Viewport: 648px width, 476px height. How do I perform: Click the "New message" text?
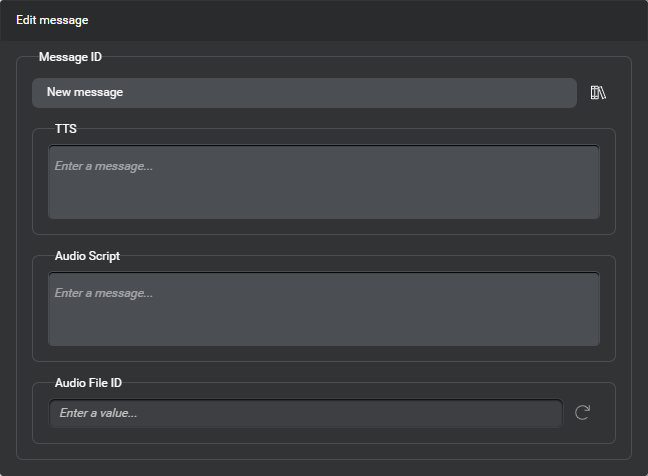tap(85, 93)
